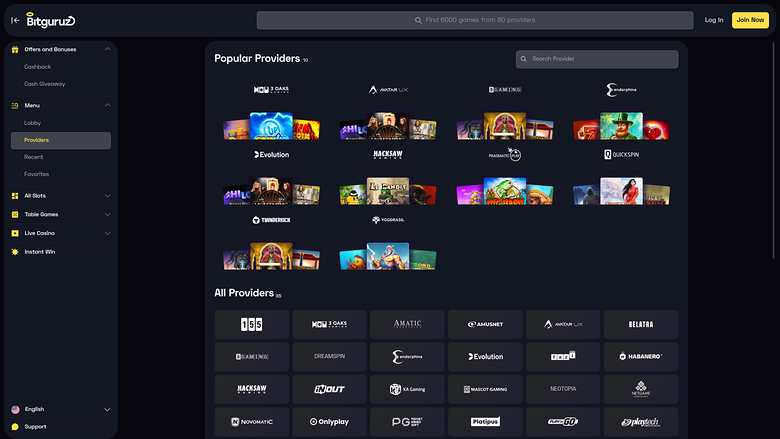780x439 pixels.
Task: Select Providers in sidebar menu
Action: tap(61, 140)
